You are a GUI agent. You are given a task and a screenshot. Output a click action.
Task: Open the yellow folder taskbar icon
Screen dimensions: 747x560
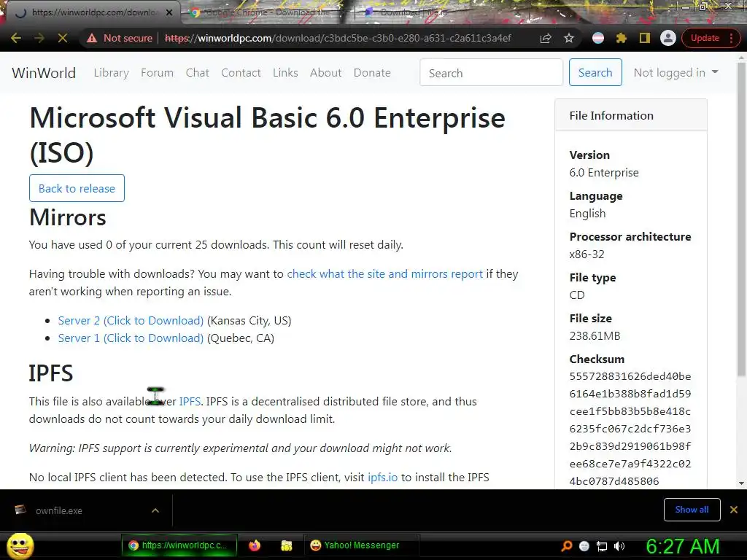pyautogui.click(x=286, y=545)
